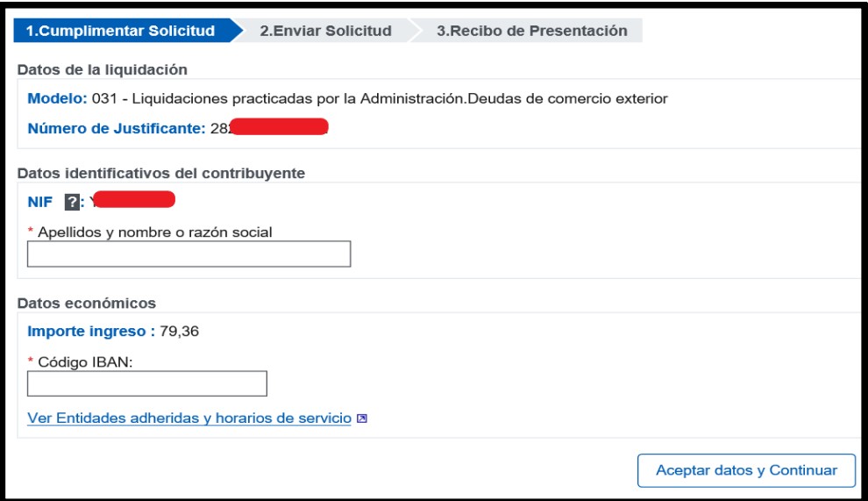Select the 1.Cumplimentar Solicitud step tab

[x=120, y=31]
